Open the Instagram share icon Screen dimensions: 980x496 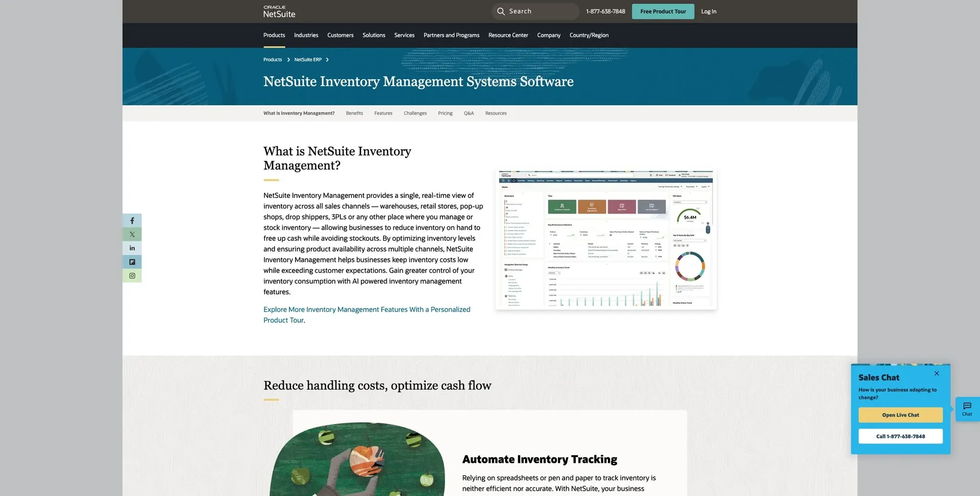tap(132, 276)
